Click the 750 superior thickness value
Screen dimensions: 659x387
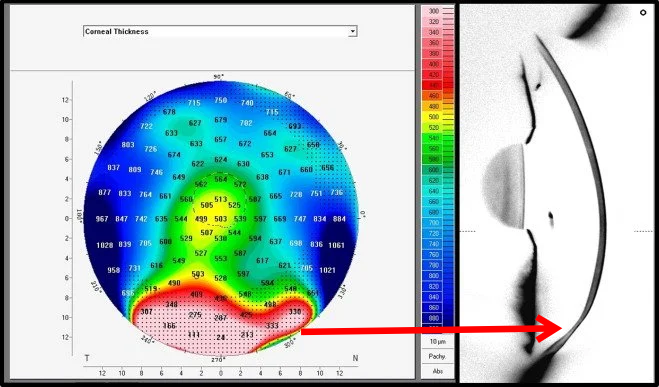click(220, 100)
